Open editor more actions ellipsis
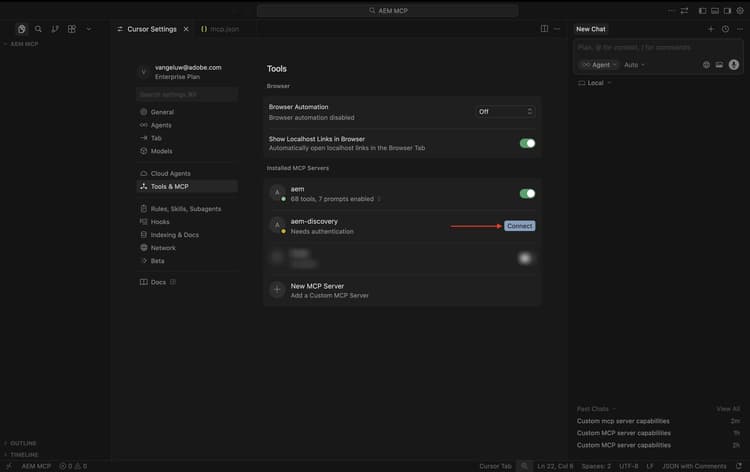This screenshot has width=750, height=472. pyautogui.click(x=557, y=29)
